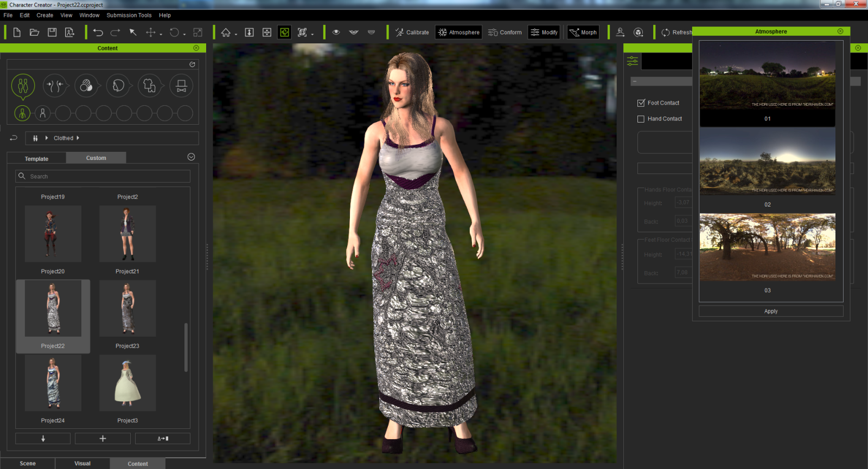Click the 3D export cube icon
This screenshot has height=469, width=868.
tap(639, 33)
